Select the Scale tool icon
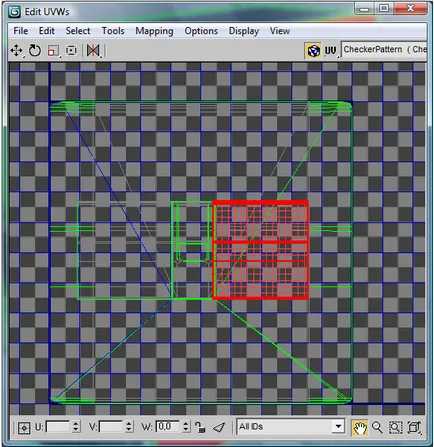Viewport: 434px width, 447px height. (x=53, y=51)
